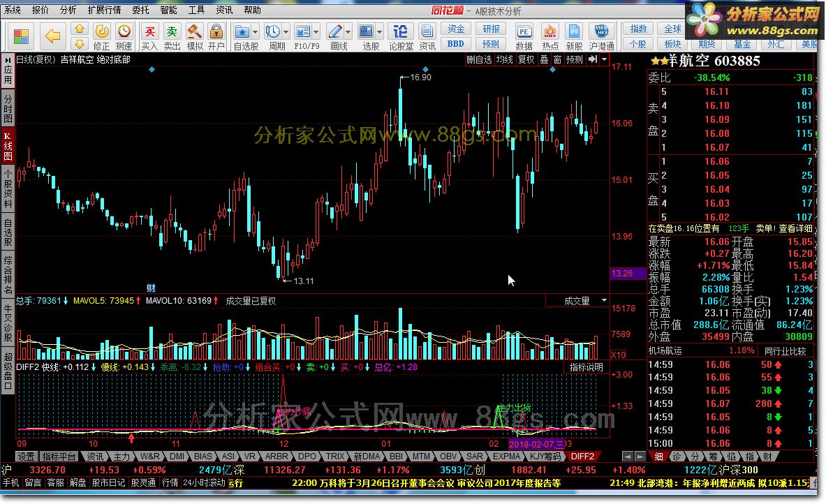The height and width of the screenshot is (504, 826).
Task: Open the 报价 menu
Action: [x=40, y=10]
